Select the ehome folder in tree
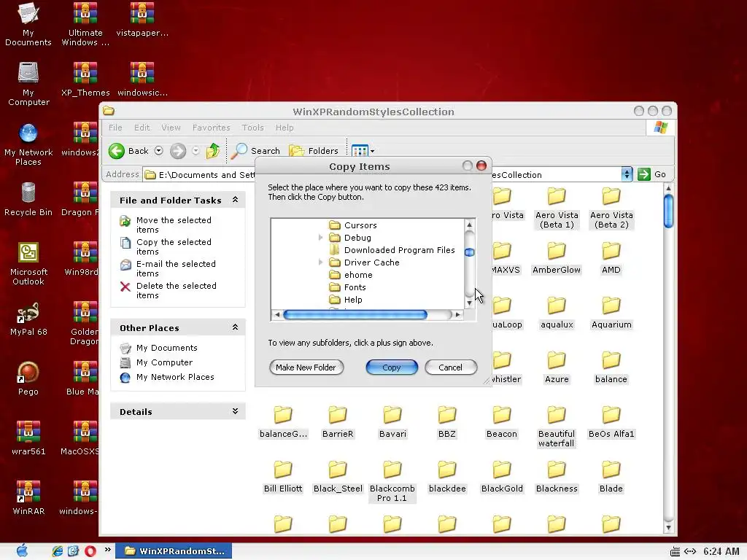Screen dimensions: 747x560 coord(351,275)
